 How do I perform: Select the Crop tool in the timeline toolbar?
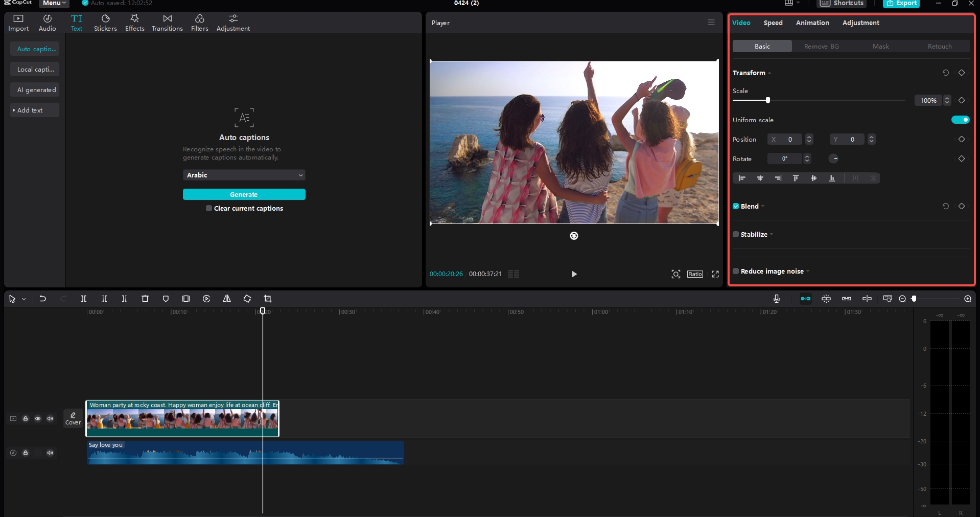[x=268, y=299]
